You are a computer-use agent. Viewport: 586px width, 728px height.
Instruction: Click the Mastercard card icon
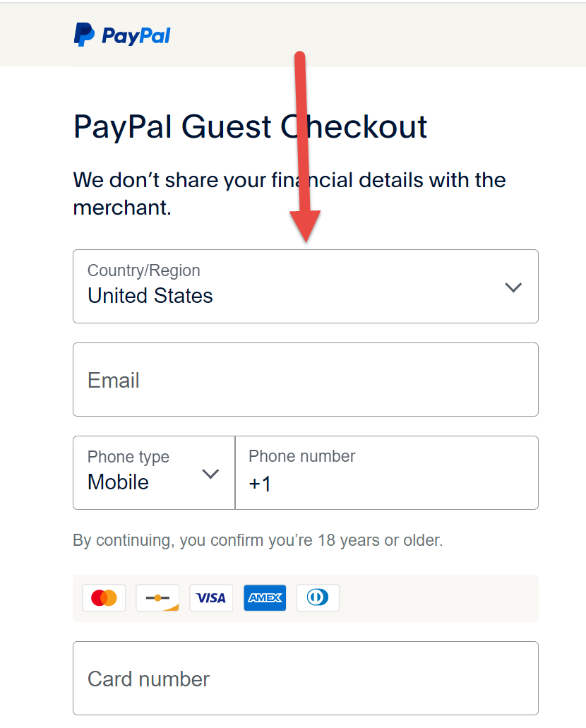[104, 598]
